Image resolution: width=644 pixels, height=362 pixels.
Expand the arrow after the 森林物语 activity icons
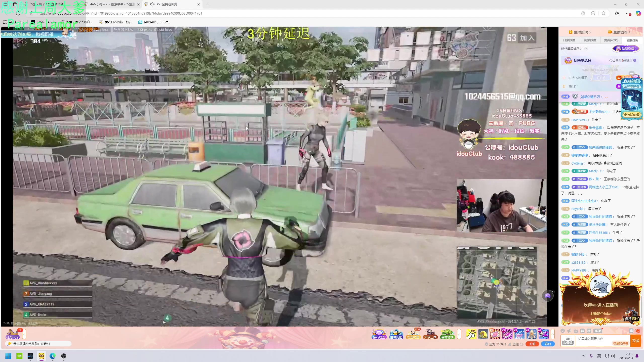[459, 334]
